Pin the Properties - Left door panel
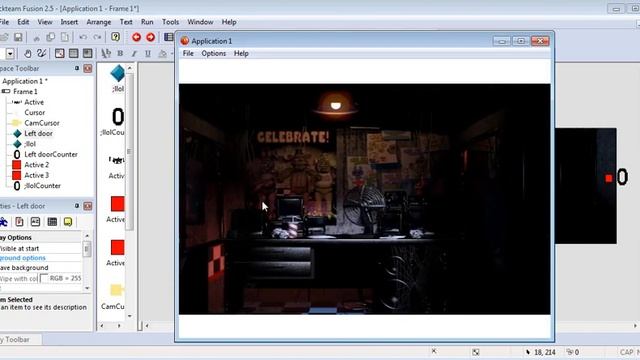Screen dimensions: 640x360 [x=77, y=206]
